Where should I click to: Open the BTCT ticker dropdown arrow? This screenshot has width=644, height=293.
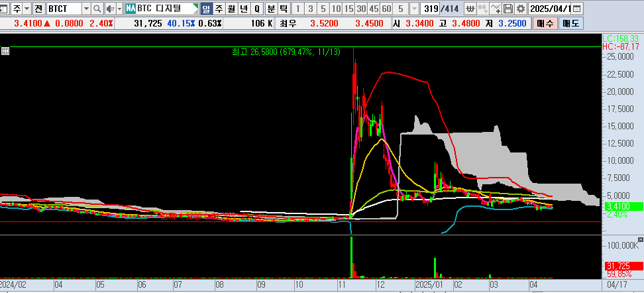(x=86, y=8)
